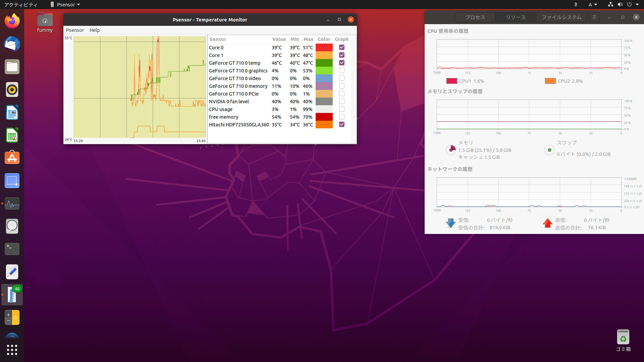Viewport: 644px width, 362px height.
Task: Enable graph for GeForce GT 710 PCIe
Action: pyautogui.click(x=342, y=94)
